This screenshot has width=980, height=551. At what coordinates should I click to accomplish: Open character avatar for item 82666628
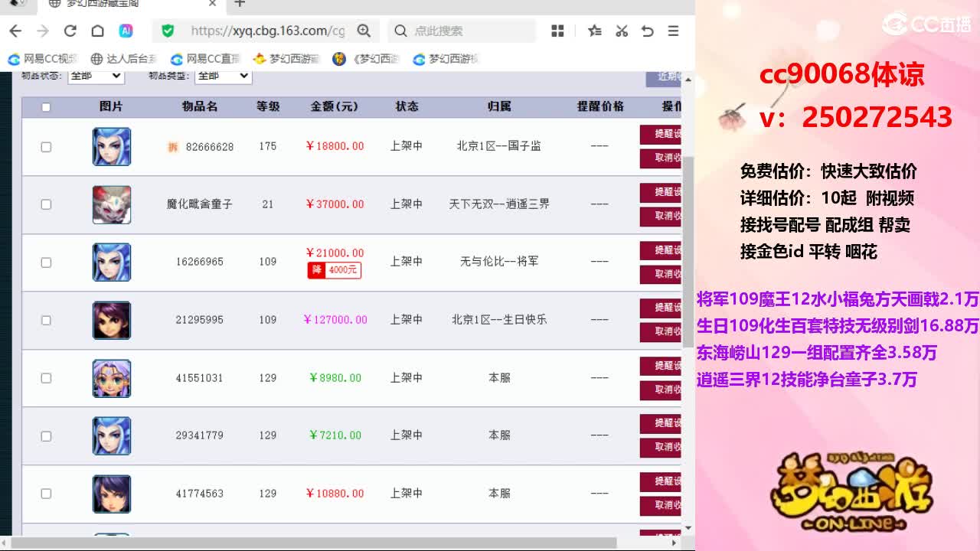tap(112, 146)
